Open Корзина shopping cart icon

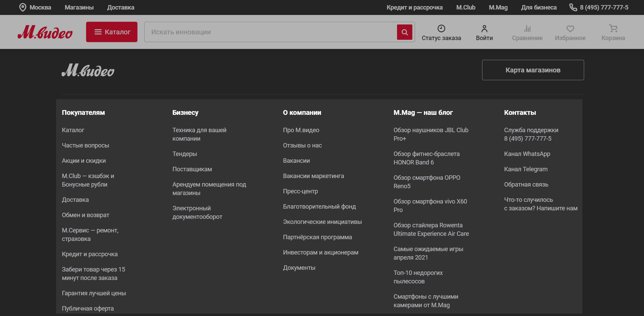pos(613,29)
